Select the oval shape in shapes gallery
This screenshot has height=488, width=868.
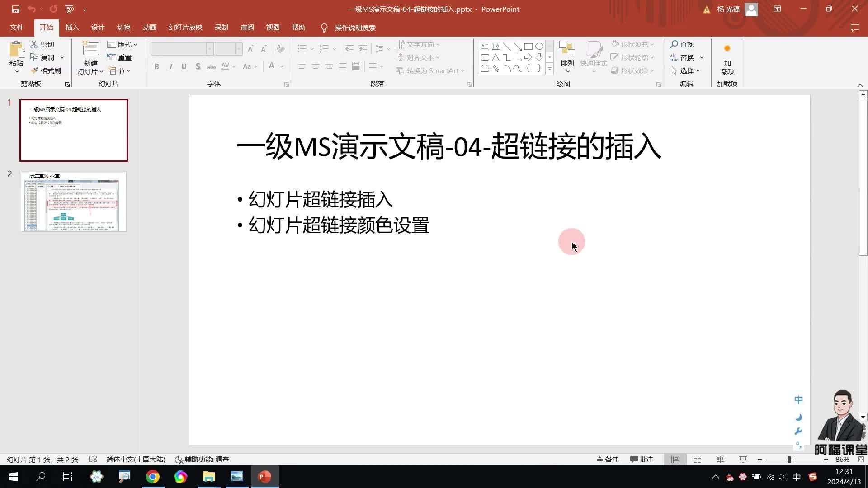(539, 46)
